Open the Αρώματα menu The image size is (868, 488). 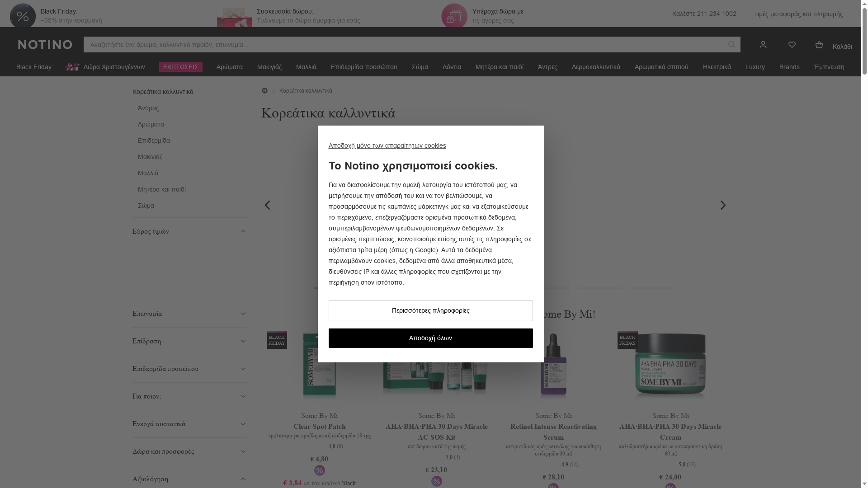230,67
